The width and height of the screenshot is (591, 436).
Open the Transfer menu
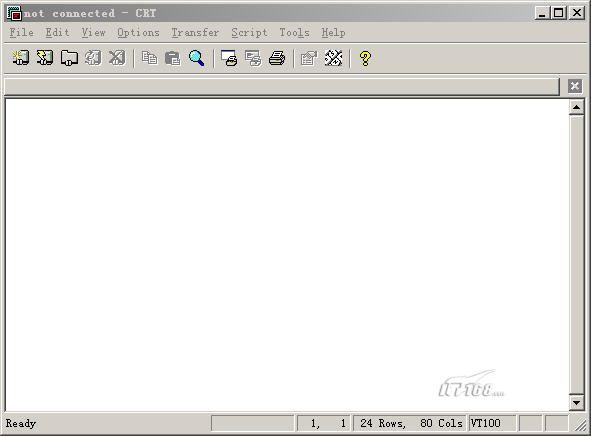[195, 33]
